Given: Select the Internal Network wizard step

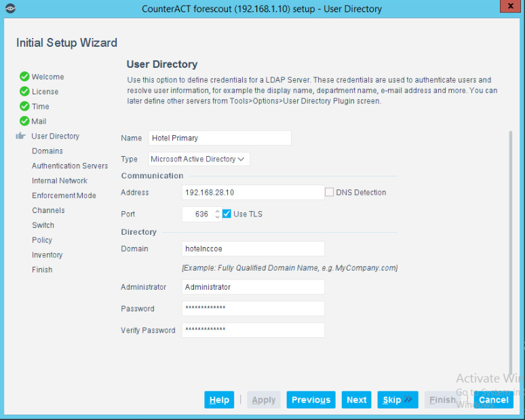Looking at the screenshot, I should [x=60, y=180].
